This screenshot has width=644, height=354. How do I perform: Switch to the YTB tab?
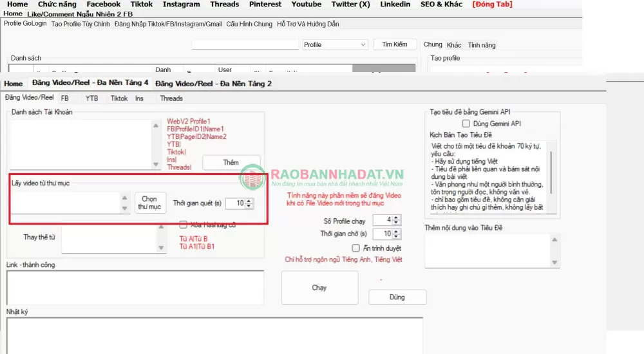[91, 98]
